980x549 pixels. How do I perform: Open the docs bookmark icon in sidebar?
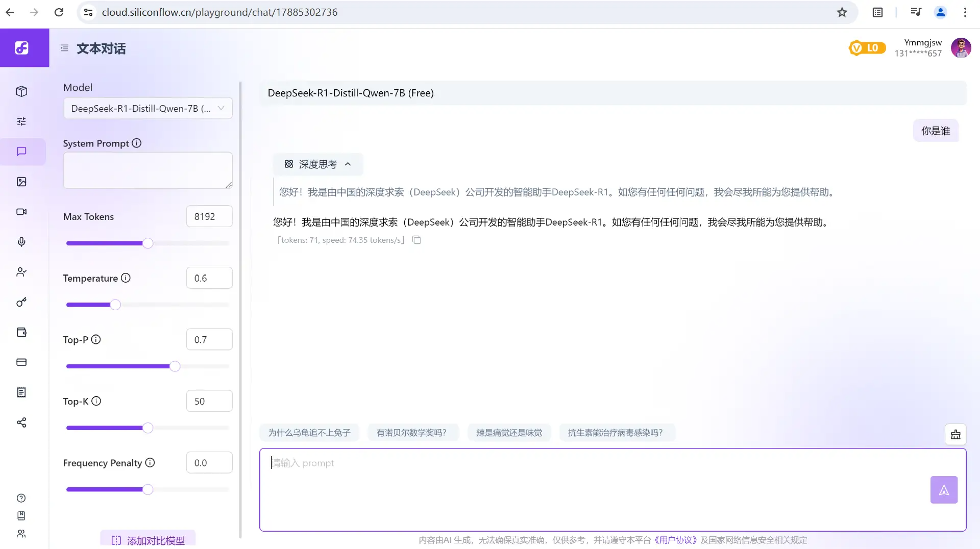coord(21,516)
